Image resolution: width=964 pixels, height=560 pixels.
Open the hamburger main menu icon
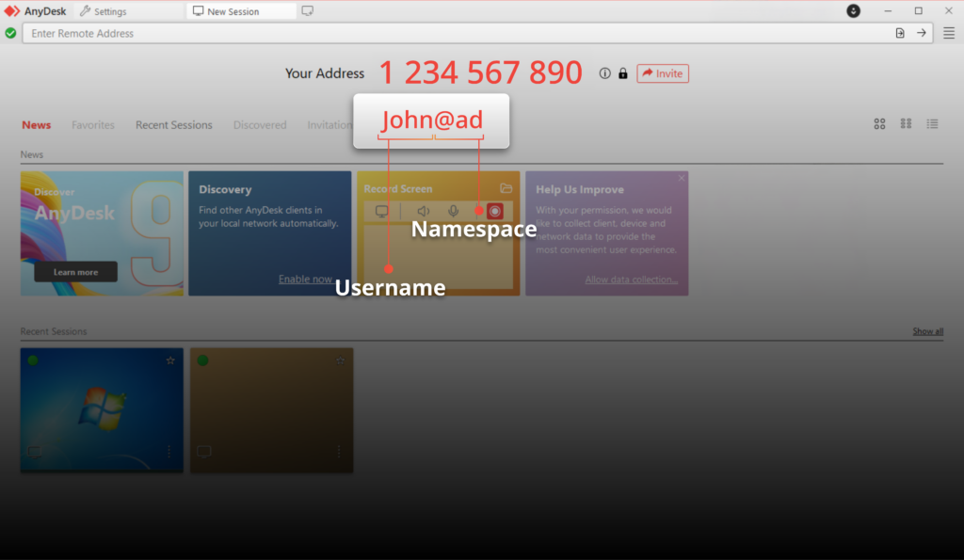949,33
